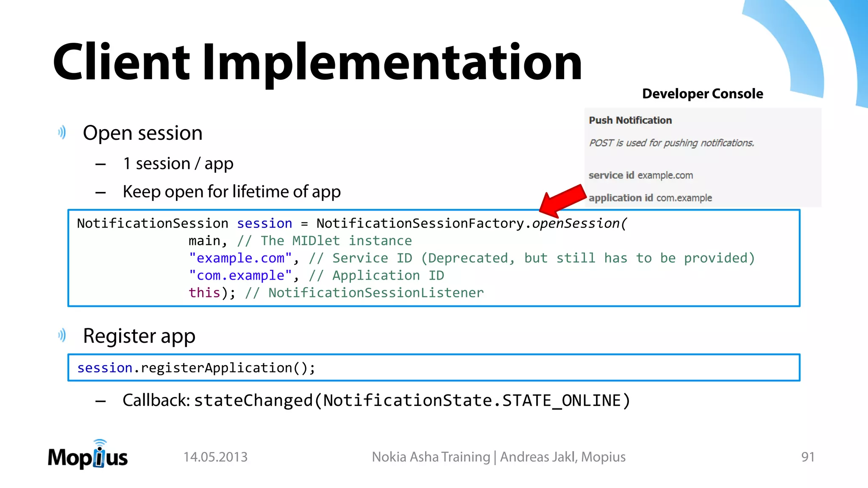Click the 'service id example.com' line
Screen dimensions: 868x488
[x=641, y=175]
